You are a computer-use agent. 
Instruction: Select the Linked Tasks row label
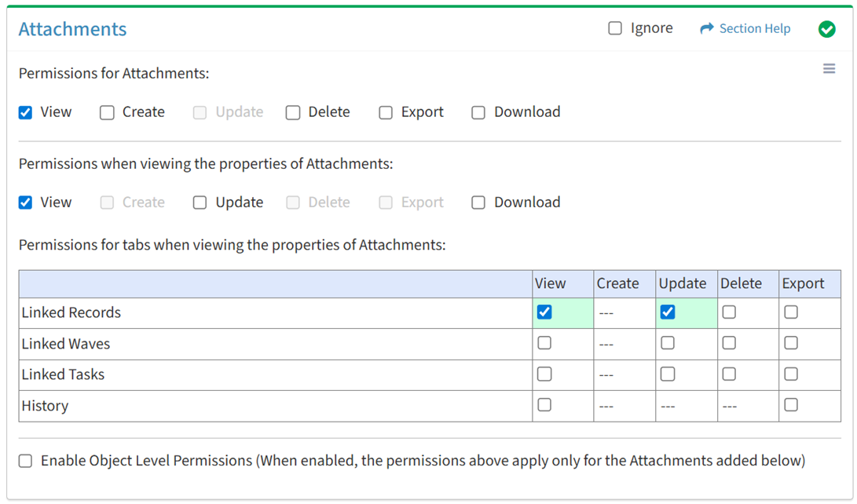[63, 374]
